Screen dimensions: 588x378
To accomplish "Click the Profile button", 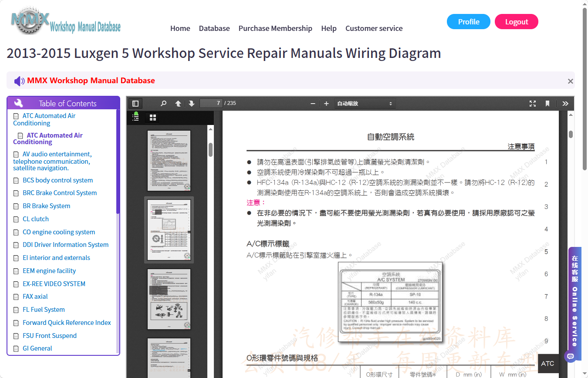I will click(469, 22).
